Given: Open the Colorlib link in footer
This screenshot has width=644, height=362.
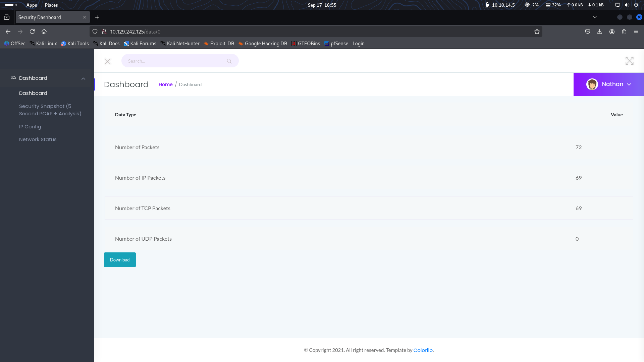Looking at the screenshot, I should pyautogui.click(x=423, y=350).
